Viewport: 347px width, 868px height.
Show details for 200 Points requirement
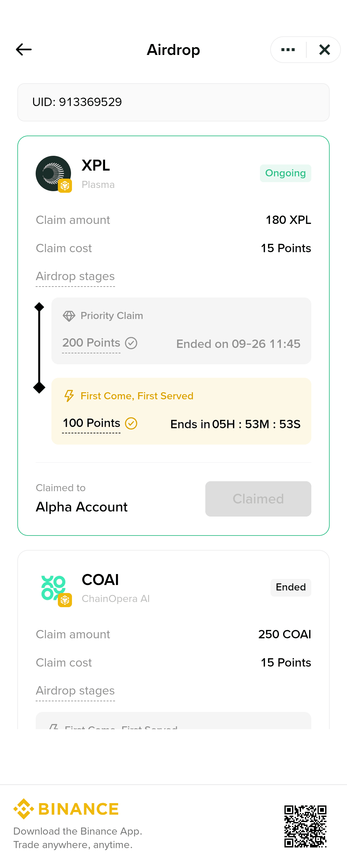click(x=91, y=343)
